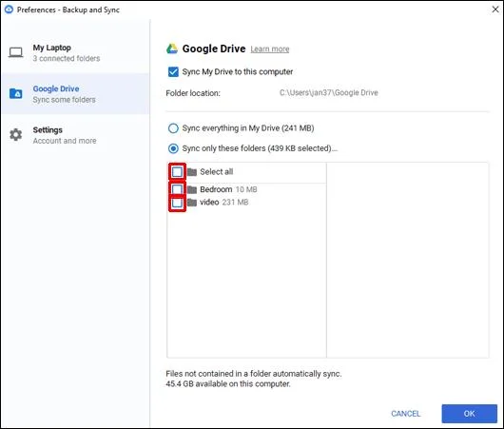Viewport: 504px width, 429px height.
Task: Open Settings Account and more
Action: coord(75,135)
